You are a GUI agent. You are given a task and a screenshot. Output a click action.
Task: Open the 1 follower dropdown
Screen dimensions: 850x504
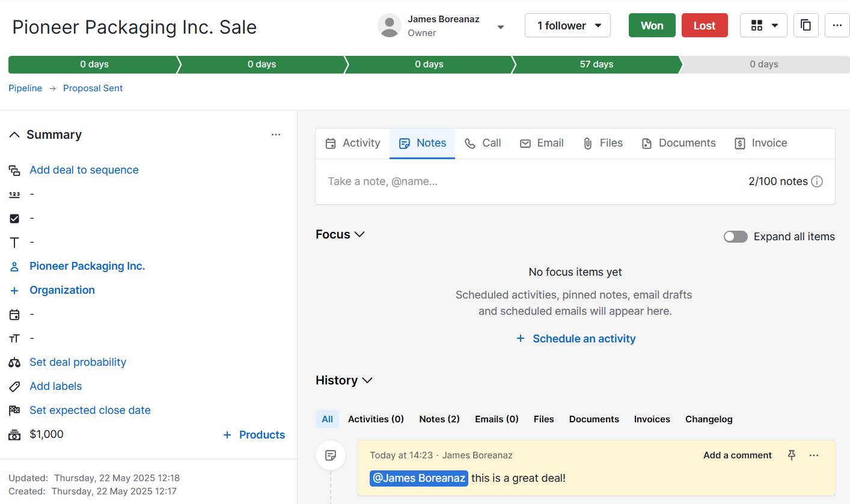click(x=567, y=25)
